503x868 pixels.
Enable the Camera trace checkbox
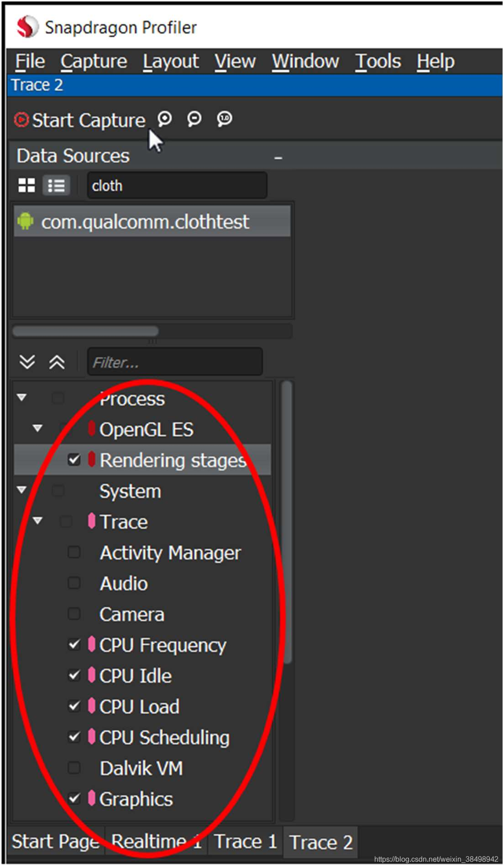[x=74, y=613]
